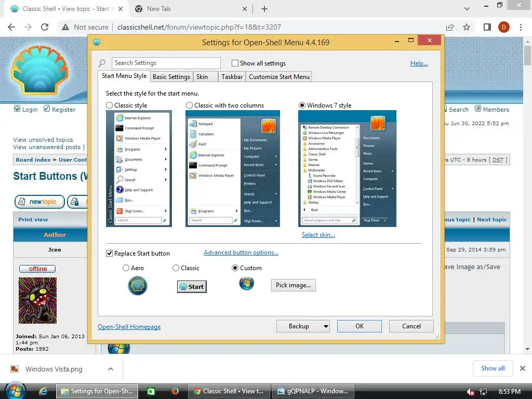Click the search magnifier in Settings dialog
This screenshot has width=532, height=399.
coord(102,63)
